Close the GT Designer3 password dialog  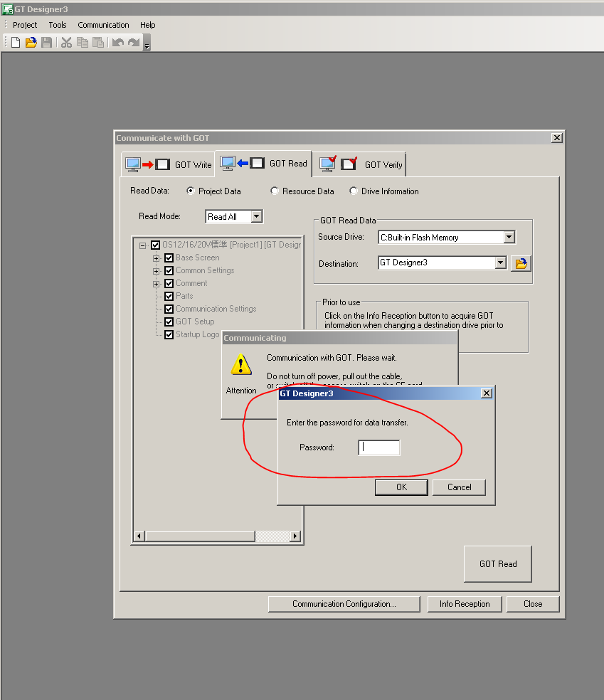487,393
